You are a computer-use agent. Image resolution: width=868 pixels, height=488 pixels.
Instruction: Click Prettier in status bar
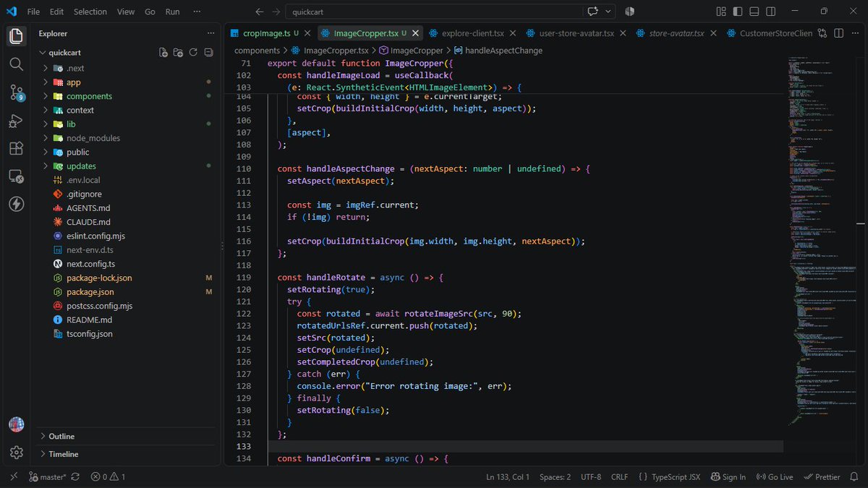(821, 477)
